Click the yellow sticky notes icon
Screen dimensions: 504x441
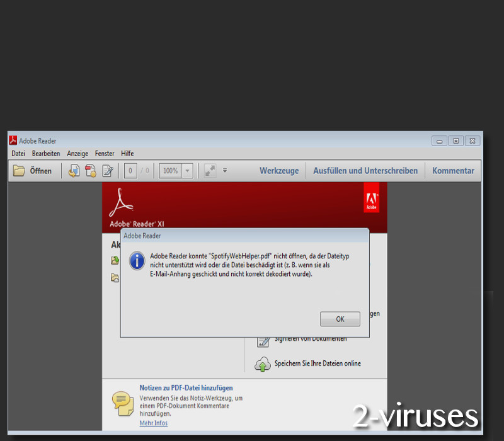coord(123,403)
